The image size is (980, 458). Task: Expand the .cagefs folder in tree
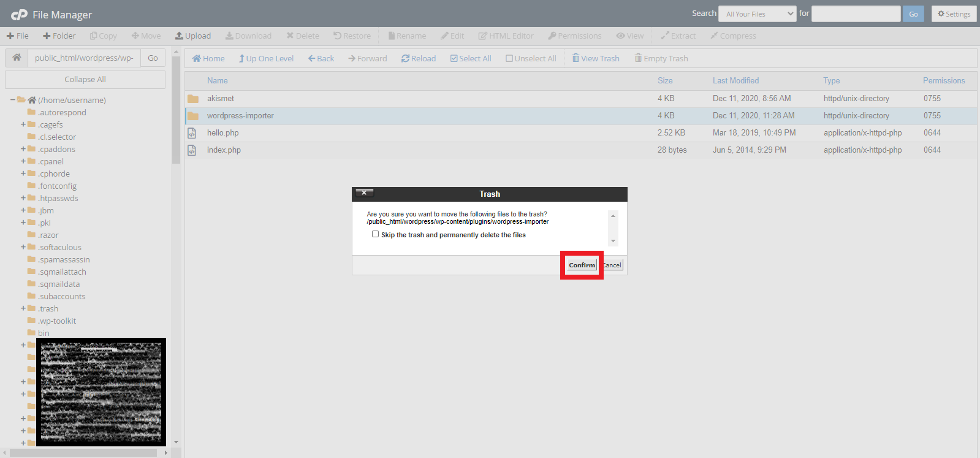point(23,124)
